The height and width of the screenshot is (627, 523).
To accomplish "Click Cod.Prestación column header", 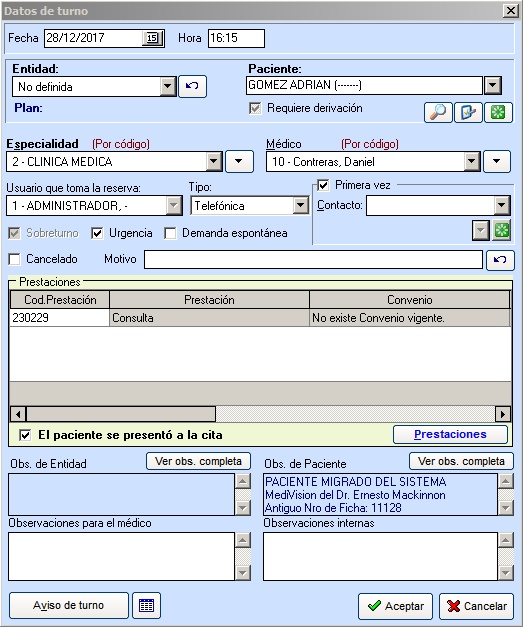I will pyautogui.click(x=60, y=300).
